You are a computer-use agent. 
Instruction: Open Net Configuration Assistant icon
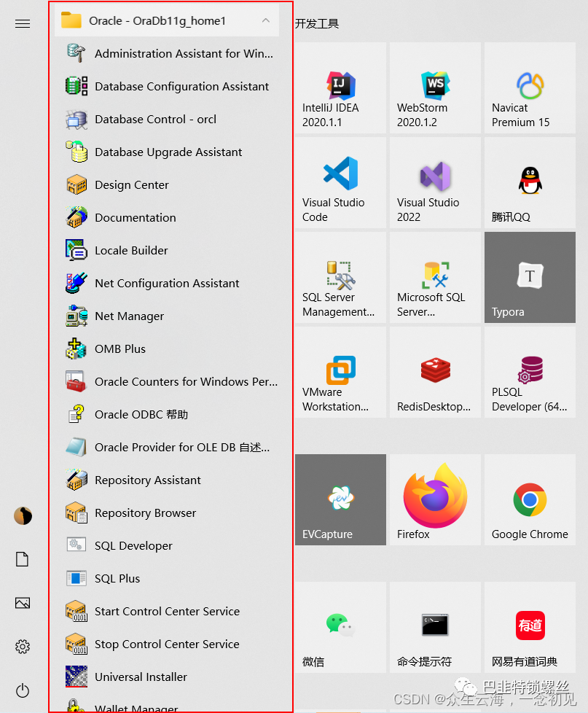(77, 283)
